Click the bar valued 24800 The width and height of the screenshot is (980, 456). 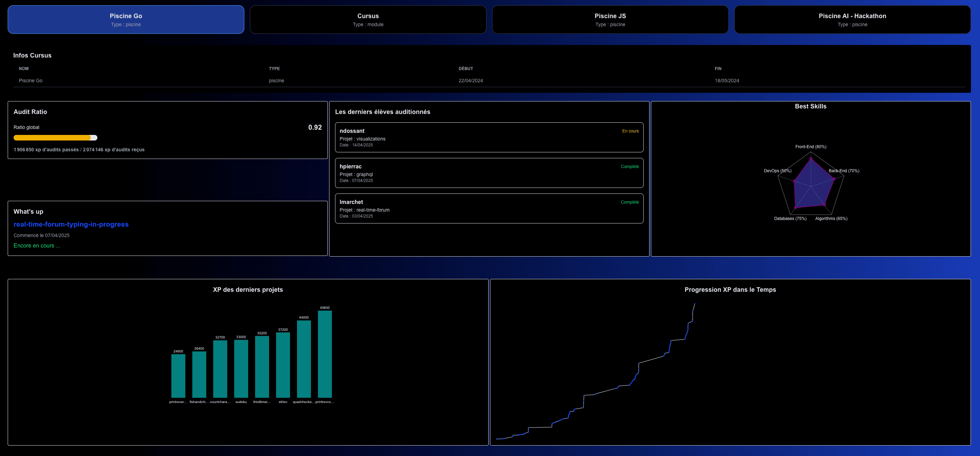click(x=178, y=376)
